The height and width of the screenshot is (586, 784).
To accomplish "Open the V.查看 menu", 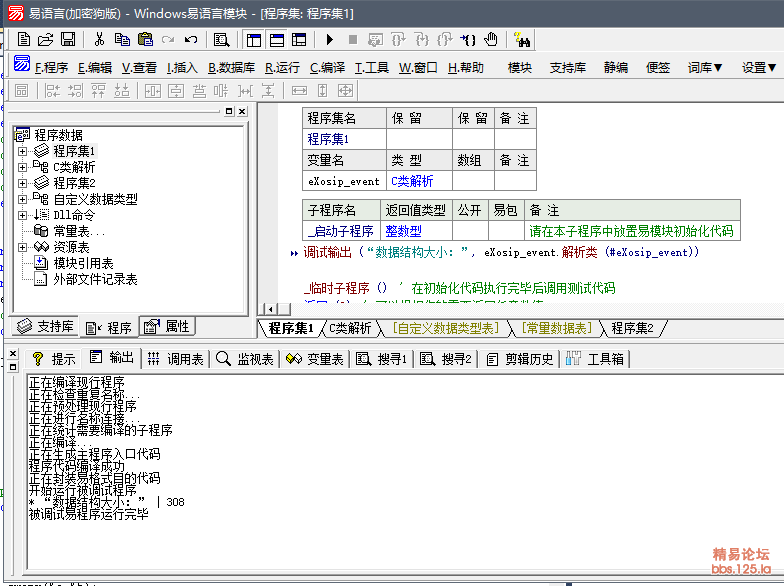I will click(139, 68).
